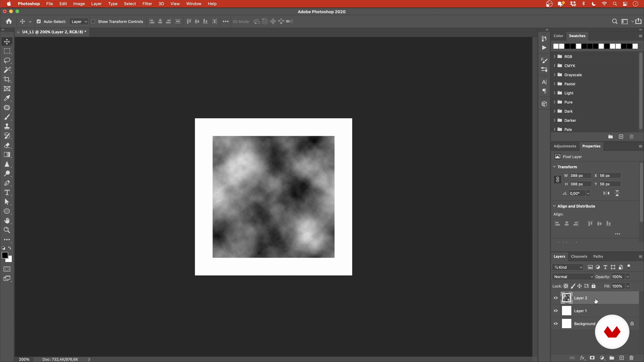The height and width of the screenshot is (362, 644).
Task: Click the foreground color swatch
Action: coord(5,255)
